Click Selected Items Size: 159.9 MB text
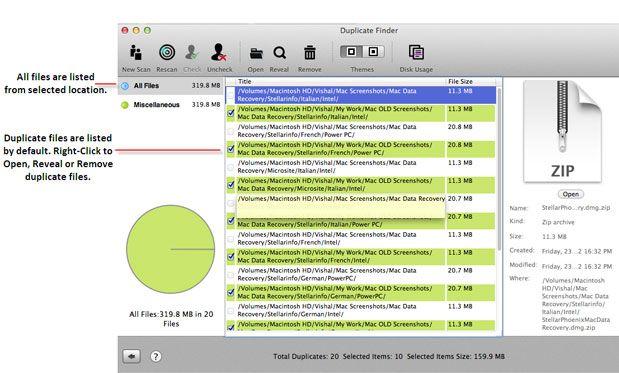This screenshot has width=619, height=373. 456,356
